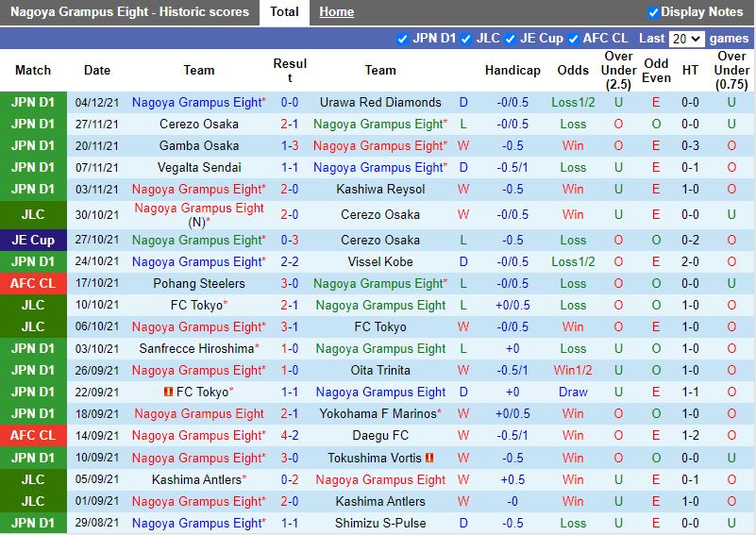Open the 2-2 score against Vissel Kobe
This screenshot has width=756, height=535.
pyautogui.click(x=290, y=261)
